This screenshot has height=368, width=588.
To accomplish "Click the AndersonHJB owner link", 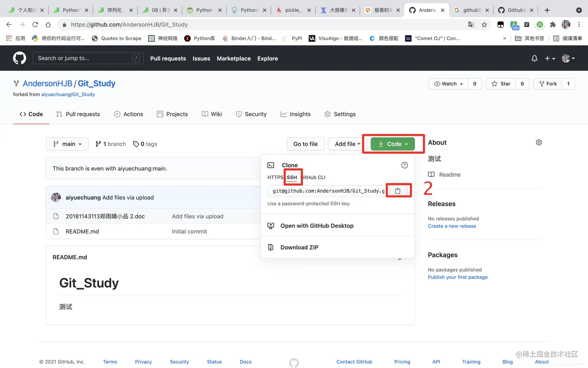I will (x=47, y=84).
